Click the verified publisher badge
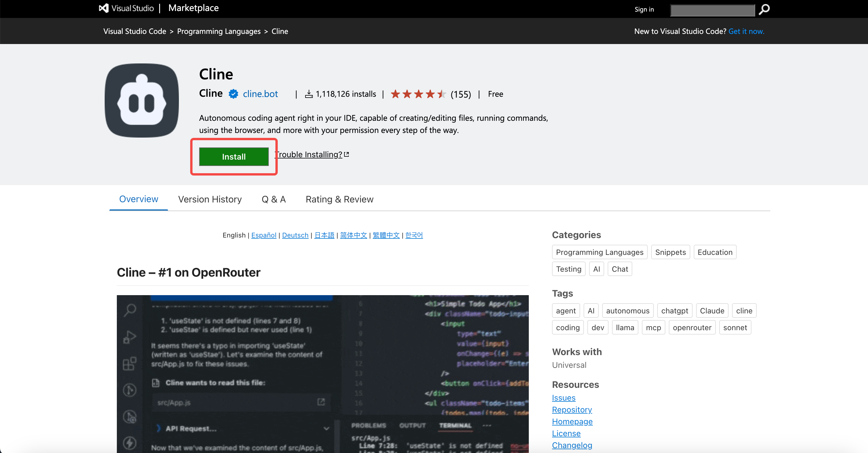This screenshot has height=453, width=868. pos(233,94)
